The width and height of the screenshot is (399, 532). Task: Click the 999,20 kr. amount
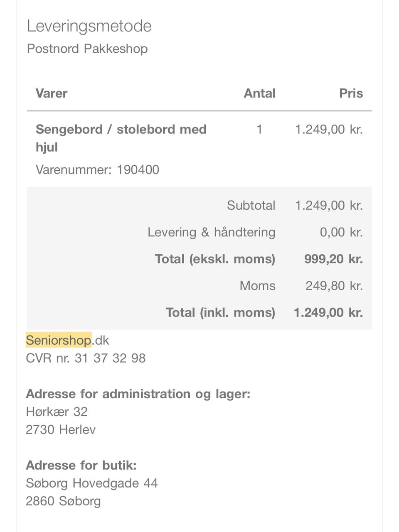(x=333, y=259)
